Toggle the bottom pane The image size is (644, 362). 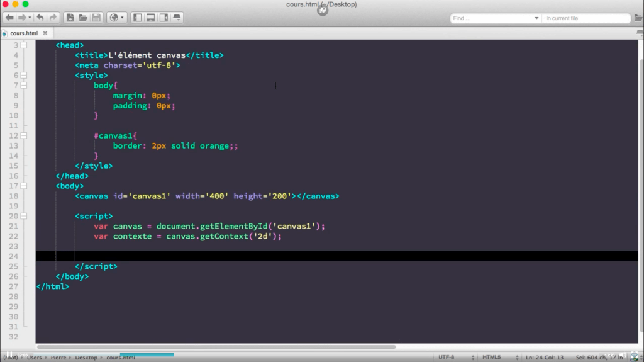coord(151,18)
